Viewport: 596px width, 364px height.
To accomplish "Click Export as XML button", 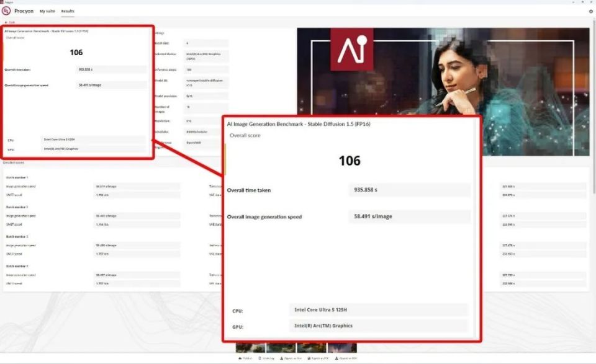I will click(x=346, y=358).
